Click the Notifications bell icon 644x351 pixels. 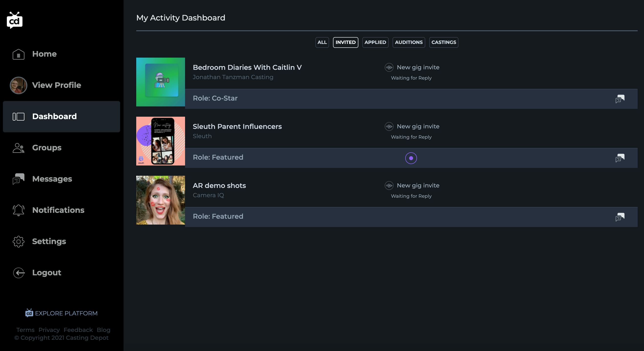coord(19,210)
